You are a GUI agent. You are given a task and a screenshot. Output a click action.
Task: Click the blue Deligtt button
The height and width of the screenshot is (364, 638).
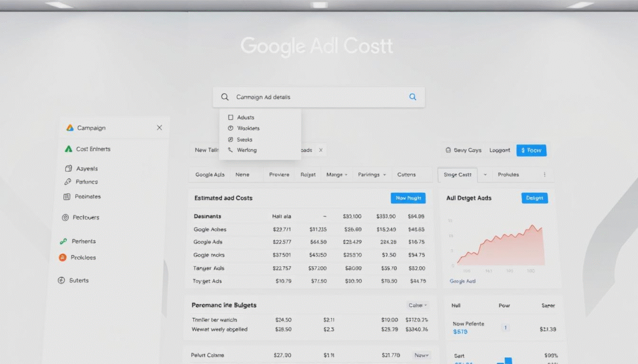[x=534, y=198]
